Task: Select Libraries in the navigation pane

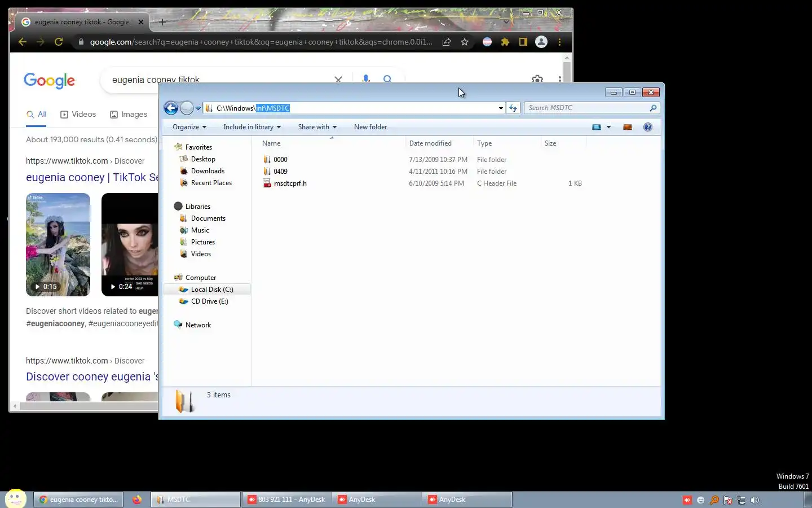Action: coord(192,207)
